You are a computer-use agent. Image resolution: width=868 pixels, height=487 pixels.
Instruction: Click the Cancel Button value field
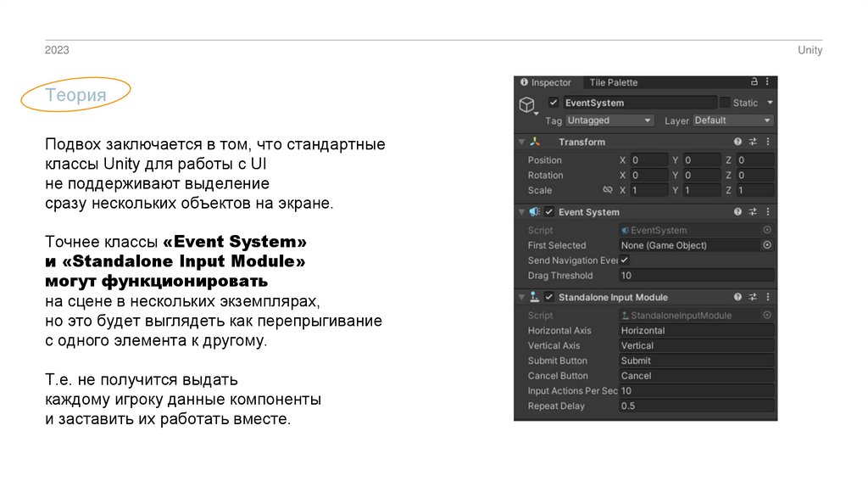697,376
